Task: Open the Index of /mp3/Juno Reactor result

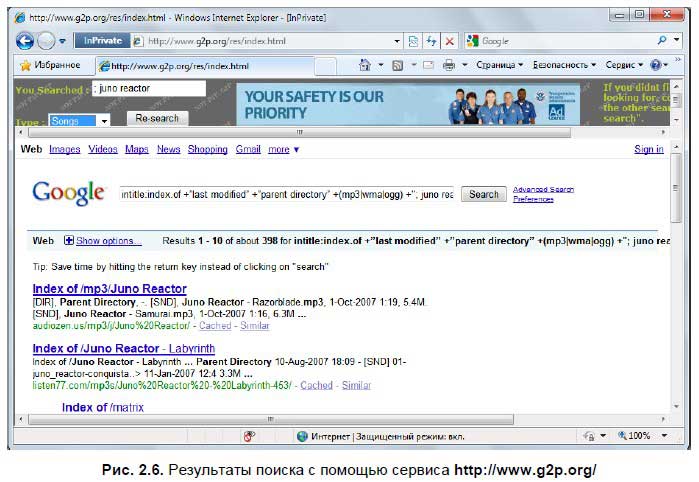Action: (x=110, y=289)
